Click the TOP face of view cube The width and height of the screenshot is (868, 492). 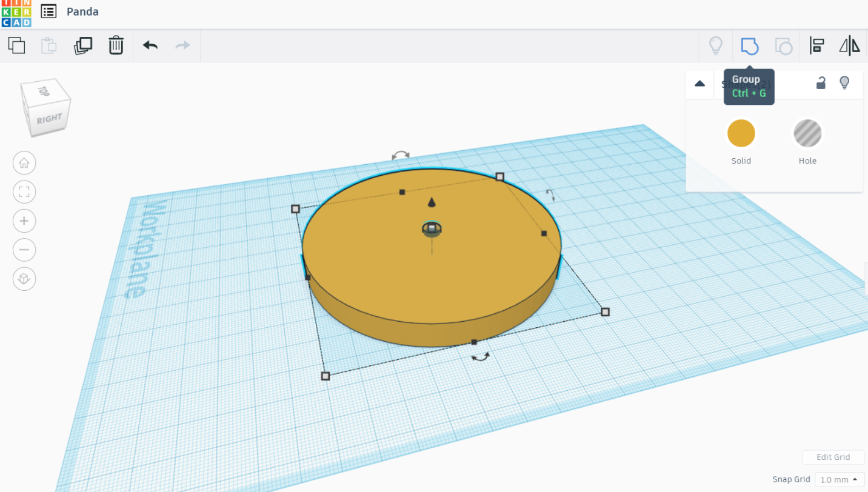[x=44, y=91]
